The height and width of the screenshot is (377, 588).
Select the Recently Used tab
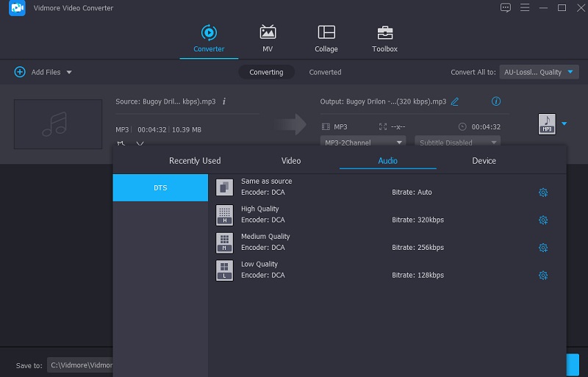[x=195, y=161]
